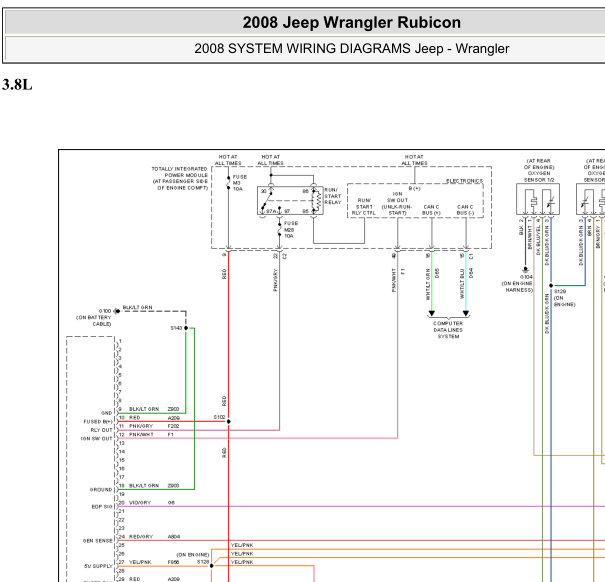605x582 pixels.
Task: Select the "5V SUPPLY" pin function label
Action: click(98, 566)
